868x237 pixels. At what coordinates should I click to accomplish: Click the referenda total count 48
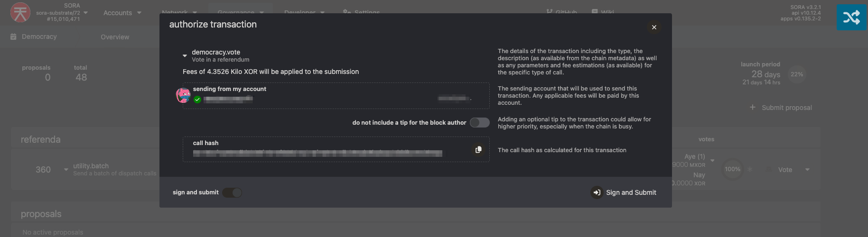point(81,77)
